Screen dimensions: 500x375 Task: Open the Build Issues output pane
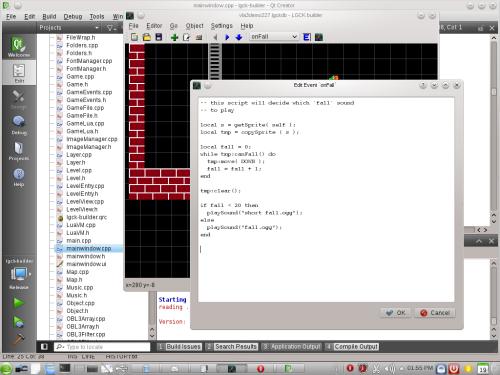click(x=179, y=347)
